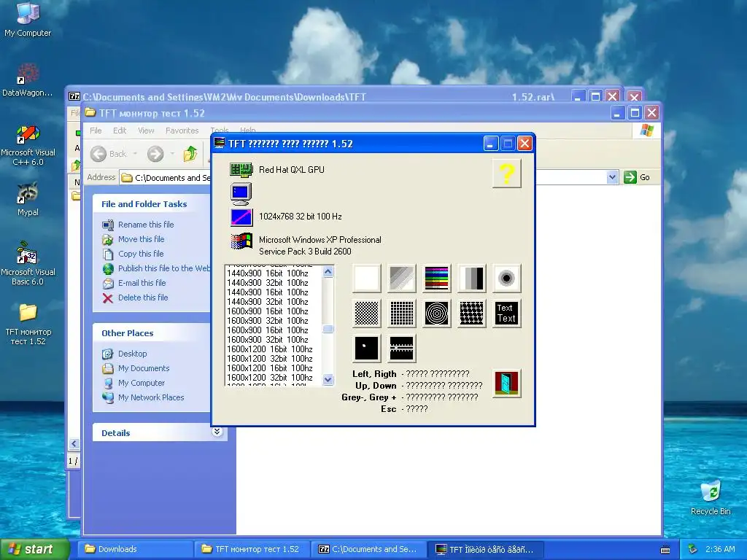The height and width of the screenshot is (560, 747).
Task: Open the Forward button history dropdown
Action: pyautogui.click(x=172, y=154)
